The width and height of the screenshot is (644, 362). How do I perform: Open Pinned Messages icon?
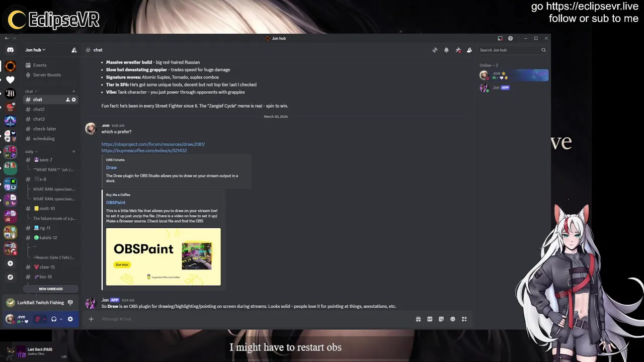[x=458, y=50]
